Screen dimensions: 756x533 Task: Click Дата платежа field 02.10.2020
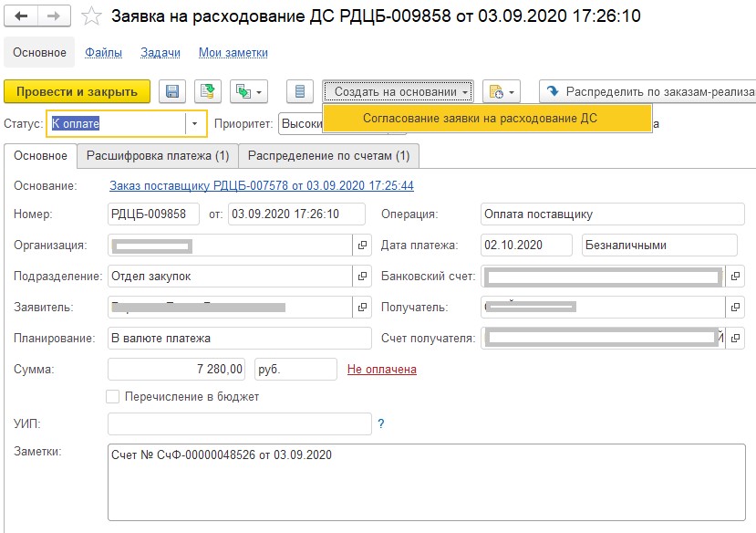point(526,245)
